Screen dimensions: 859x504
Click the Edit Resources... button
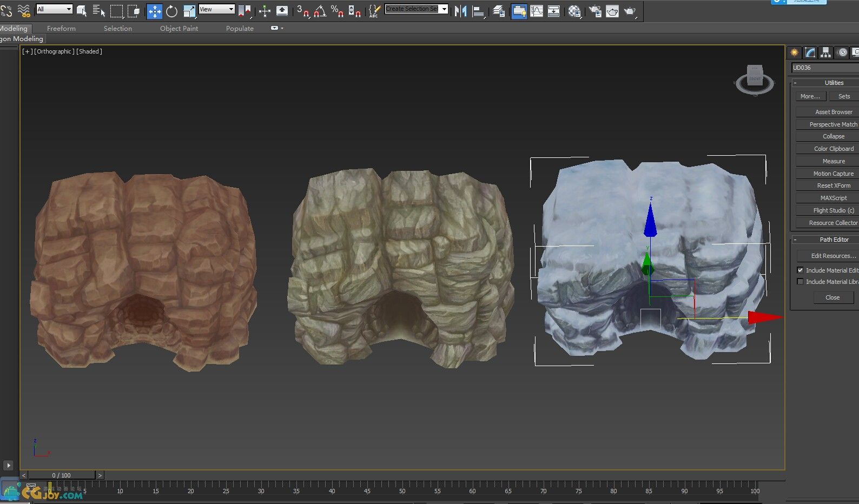pyautogui.click(x=828, y=256)
